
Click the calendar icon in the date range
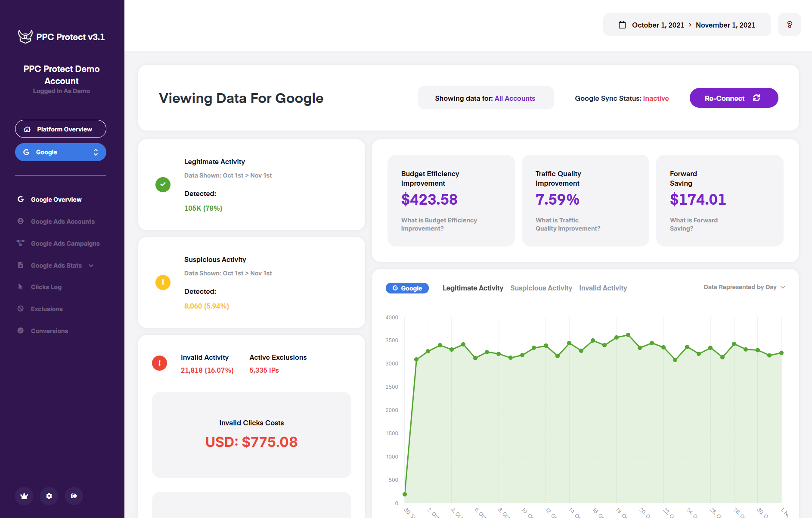tap(621, 25)
